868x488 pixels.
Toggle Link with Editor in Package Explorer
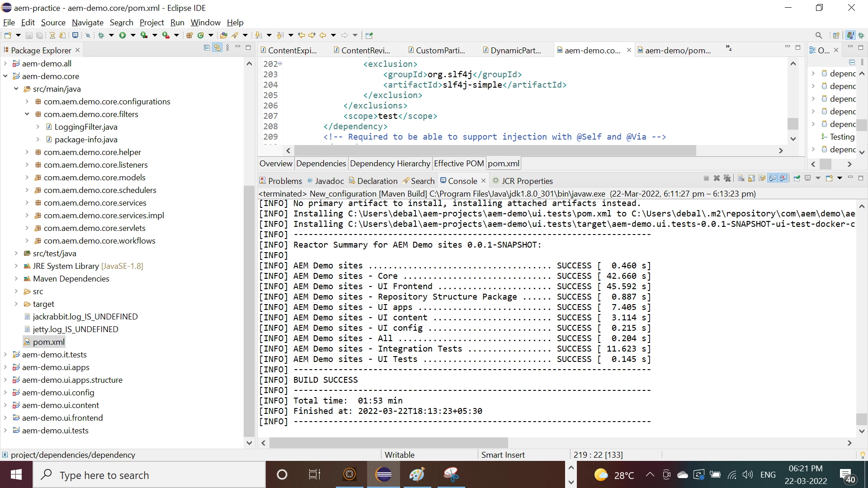pos(217,48)
